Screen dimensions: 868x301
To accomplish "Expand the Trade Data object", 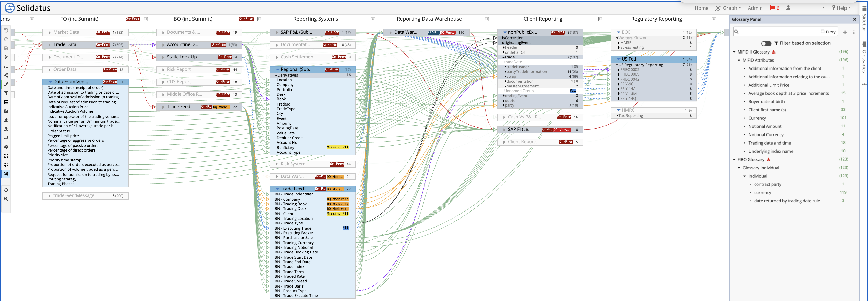I will pos(50,45).
